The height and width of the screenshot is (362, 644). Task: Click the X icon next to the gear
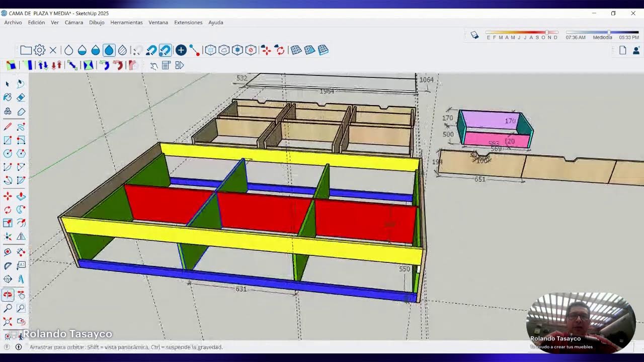(53, 50)
